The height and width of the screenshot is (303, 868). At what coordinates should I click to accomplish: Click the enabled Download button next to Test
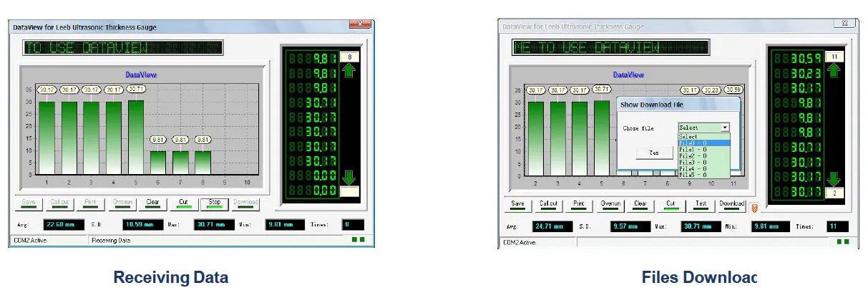tap(732, 203)
